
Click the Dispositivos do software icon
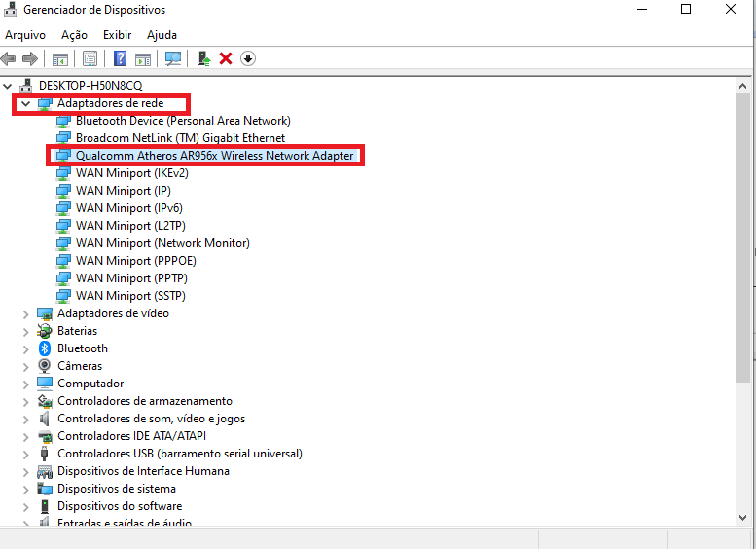pos(45,506)
